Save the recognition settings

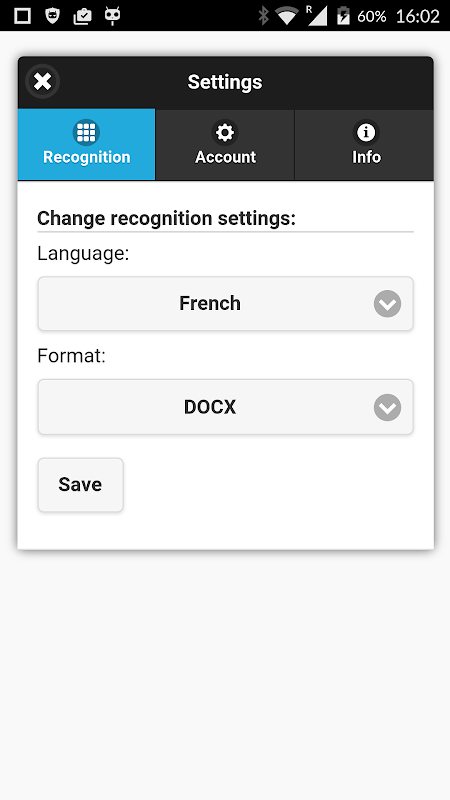tap(81, 485)
